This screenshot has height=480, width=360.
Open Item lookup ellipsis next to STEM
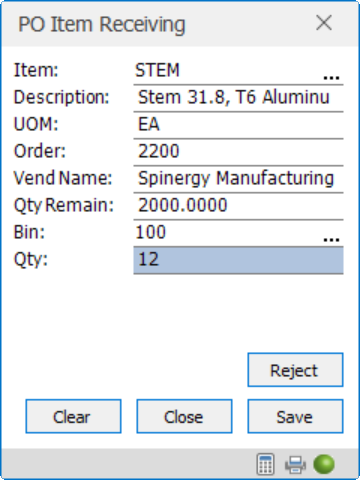(331, 77)
